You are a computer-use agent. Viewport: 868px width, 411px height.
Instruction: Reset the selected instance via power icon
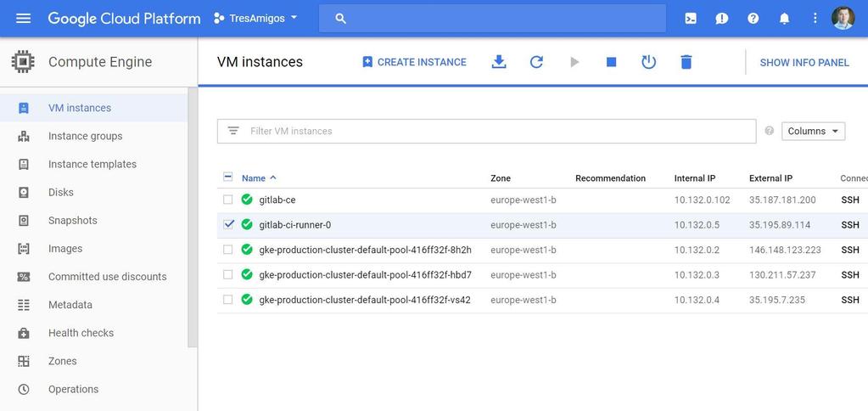649,62
